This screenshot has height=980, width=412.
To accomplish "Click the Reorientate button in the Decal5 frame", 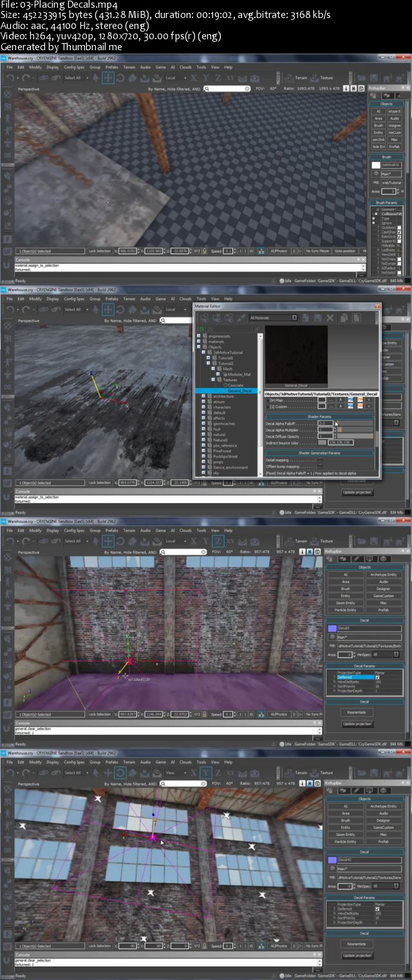I will (357, 712).
